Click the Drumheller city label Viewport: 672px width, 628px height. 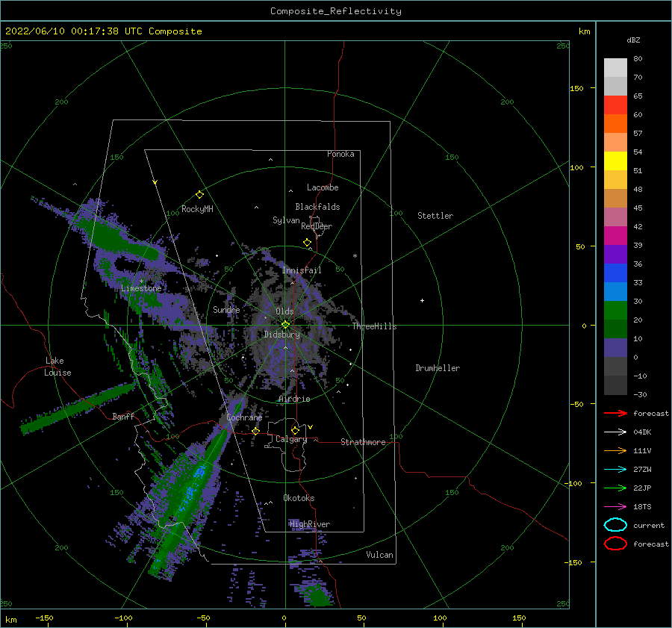[x=438, y=368]
